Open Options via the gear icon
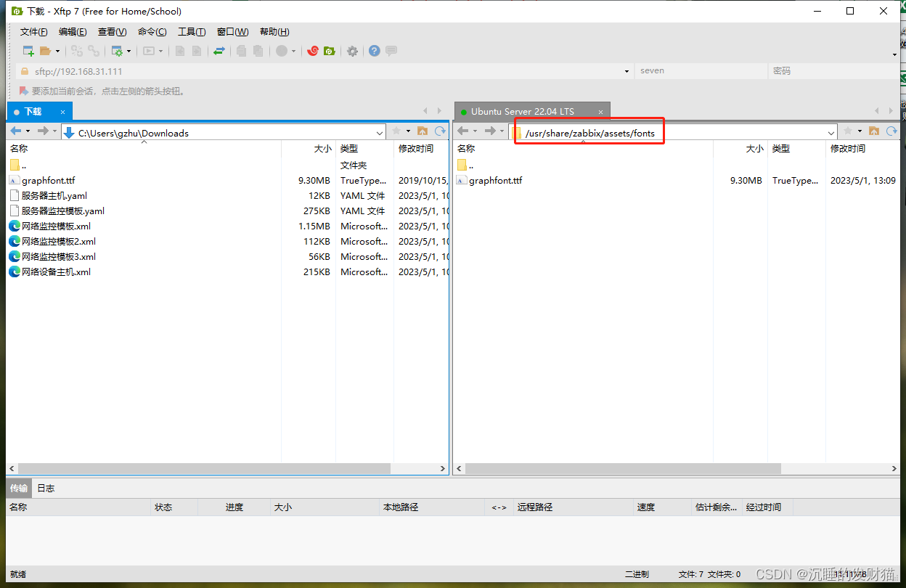 (352, 51)
